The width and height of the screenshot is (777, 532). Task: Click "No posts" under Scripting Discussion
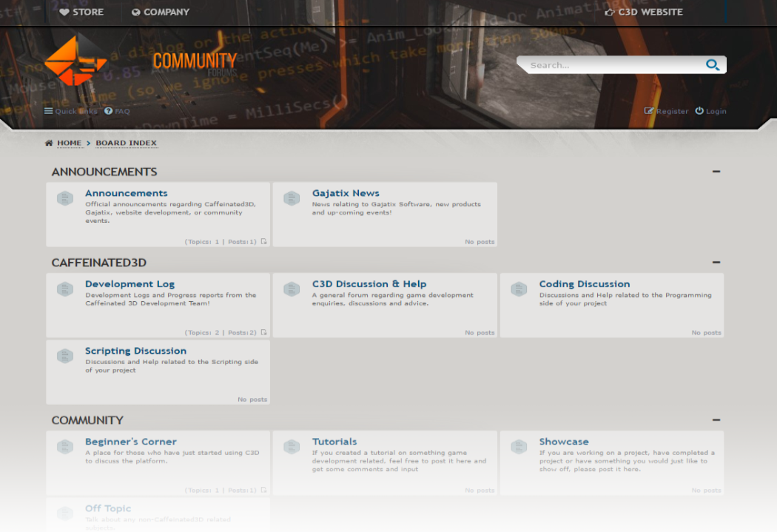tap(252, 400)
